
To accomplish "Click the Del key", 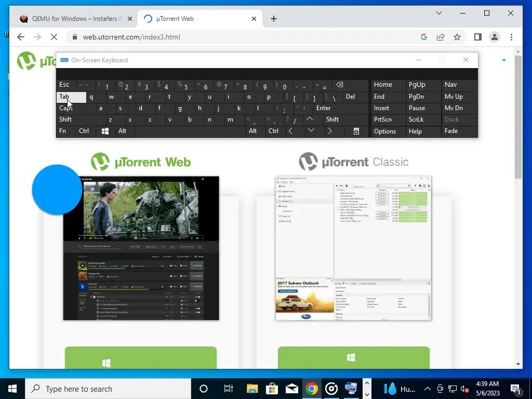I will (355, 97).
